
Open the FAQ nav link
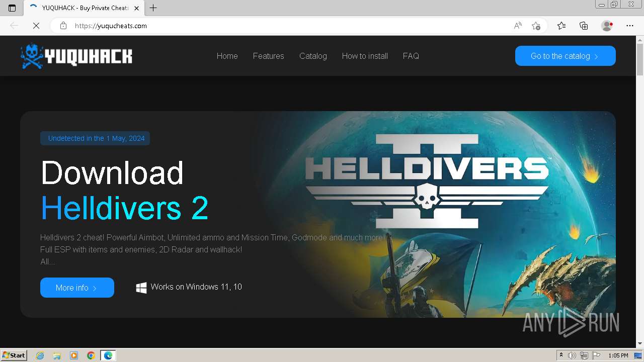click(411, 56)
